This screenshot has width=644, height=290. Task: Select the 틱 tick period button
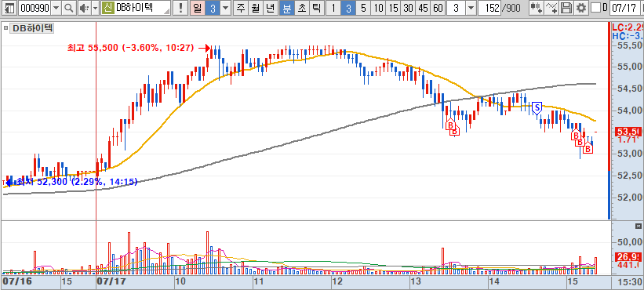[x=316, y=8]
